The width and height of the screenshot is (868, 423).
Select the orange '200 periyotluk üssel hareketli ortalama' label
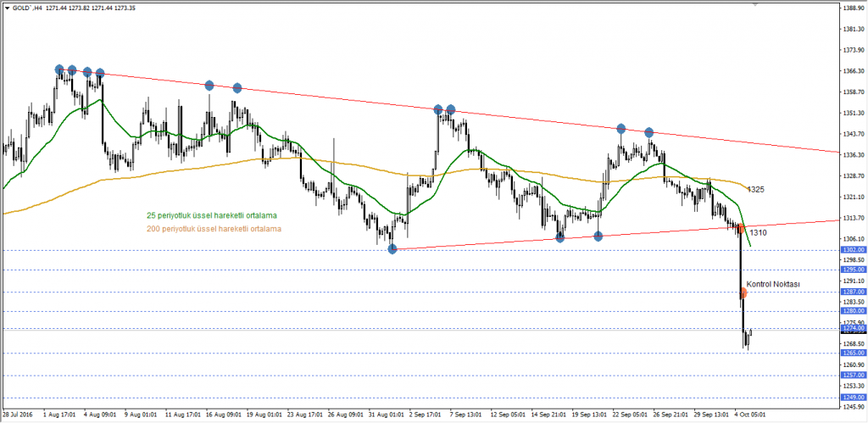tap(214, 228)
